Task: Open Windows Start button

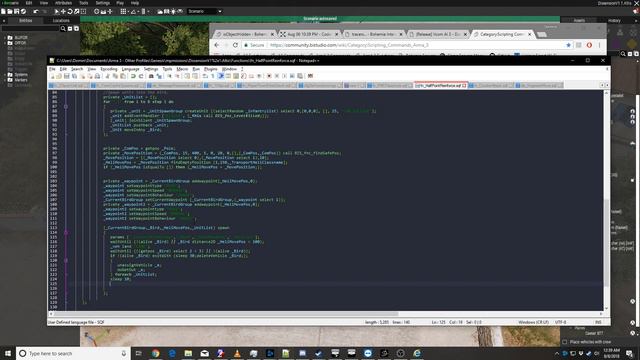Action: pyautogui.click(x=8, y=353)
